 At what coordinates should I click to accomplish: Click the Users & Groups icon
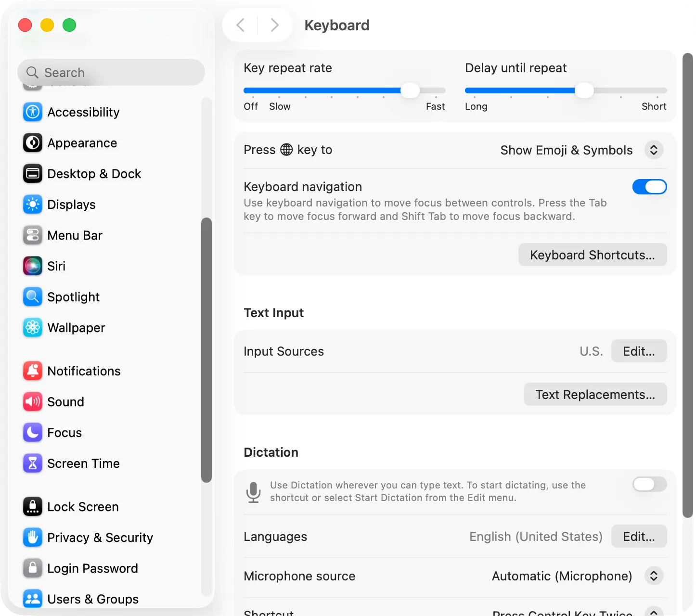click(x=33, y=599)
